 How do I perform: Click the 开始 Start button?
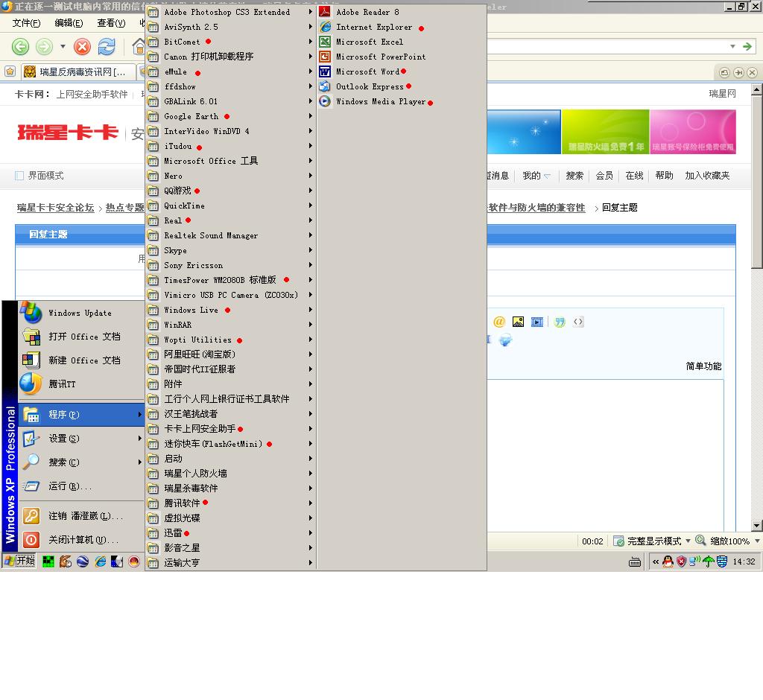tap(19, 561)
